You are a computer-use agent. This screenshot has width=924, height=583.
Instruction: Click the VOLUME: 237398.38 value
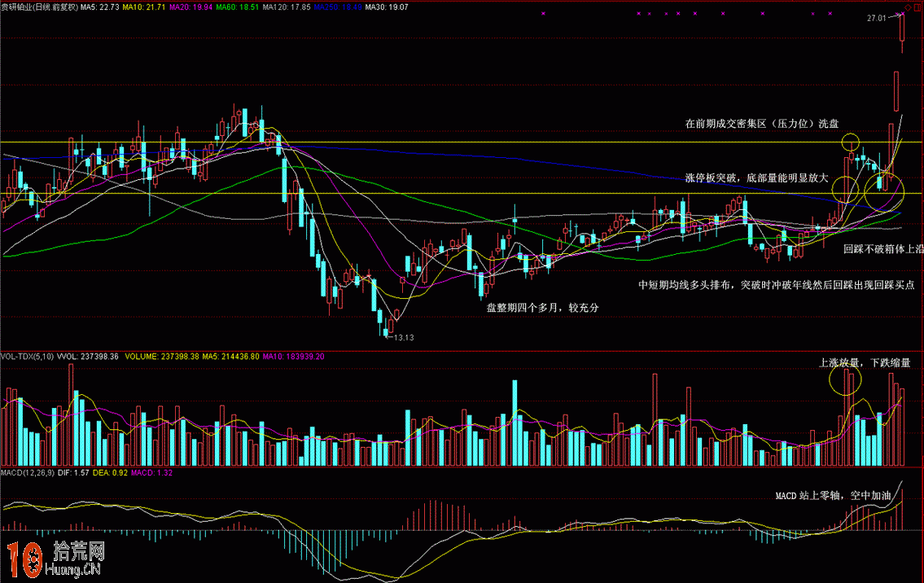pyautogui.click(x=162, y=357)
